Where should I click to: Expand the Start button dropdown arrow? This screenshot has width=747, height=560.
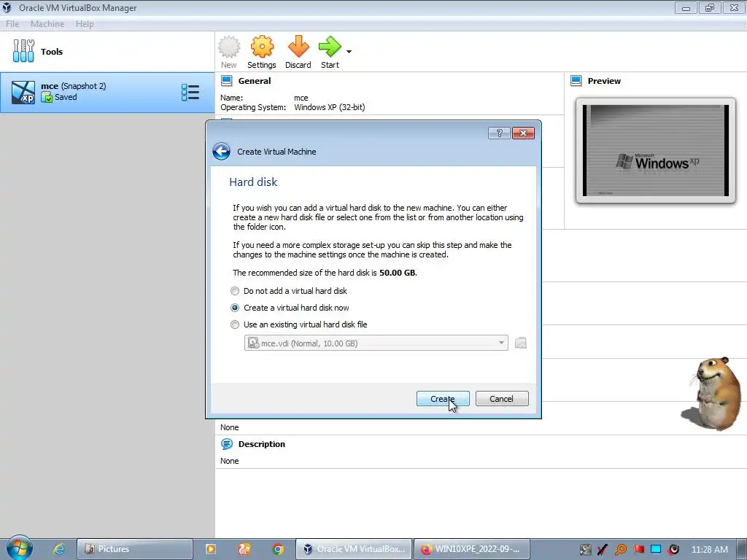click(349, 52)
